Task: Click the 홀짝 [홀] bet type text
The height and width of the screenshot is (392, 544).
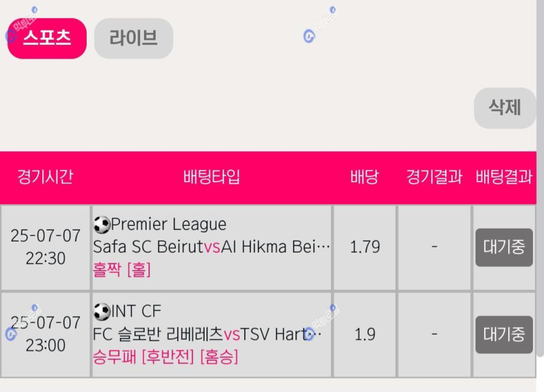Action: pos(122,270)
